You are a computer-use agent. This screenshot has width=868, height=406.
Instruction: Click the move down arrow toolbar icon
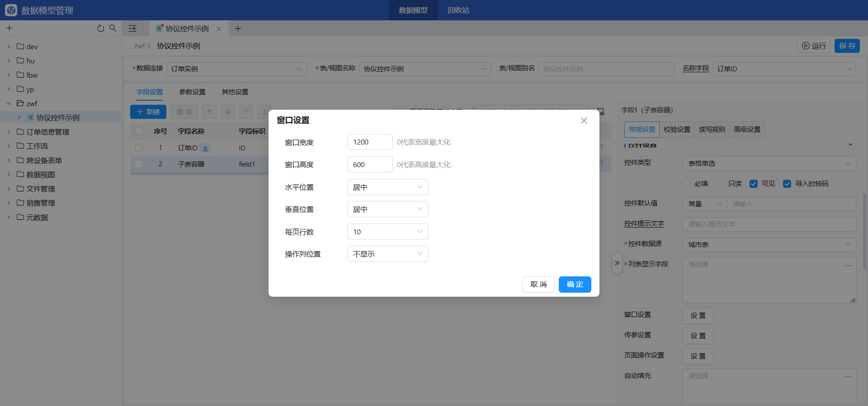[x=228, y=112]
